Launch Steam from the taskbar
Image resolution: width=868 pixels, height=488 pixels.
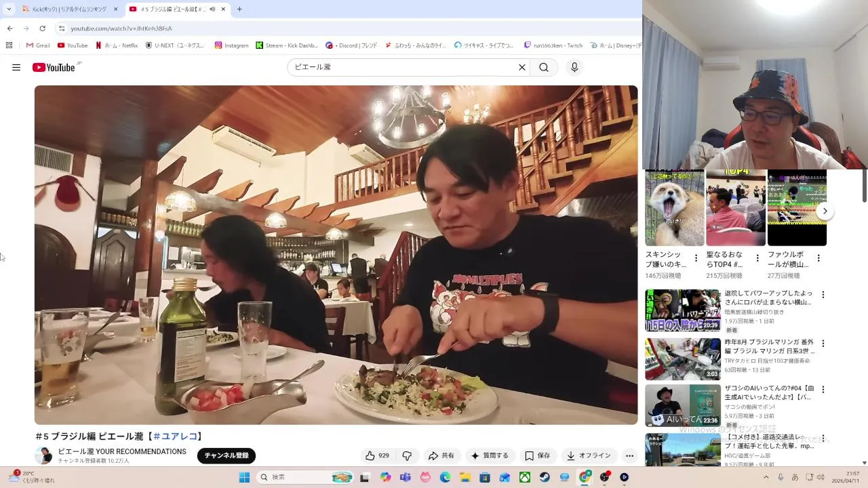click(545, 477)
